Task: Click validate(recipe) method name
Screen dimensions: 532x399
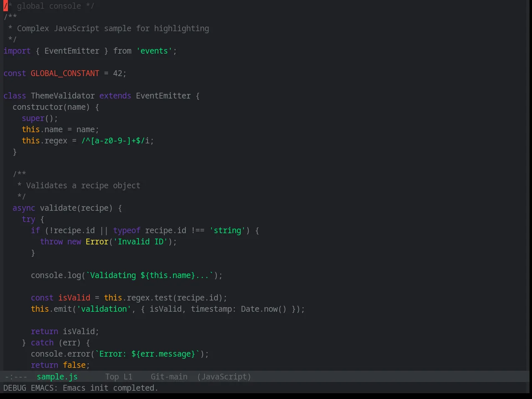Action: [76, 208]
